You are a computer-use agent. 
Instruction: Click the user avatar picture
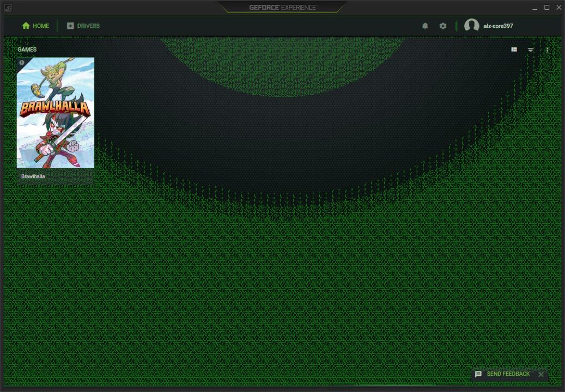(x=471, y=26)
